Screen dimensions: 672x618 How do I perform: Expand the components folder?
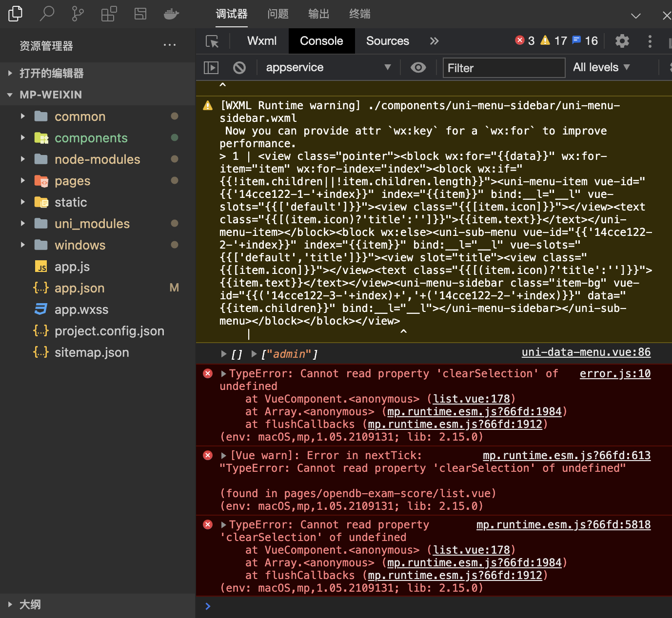[91, 138]
